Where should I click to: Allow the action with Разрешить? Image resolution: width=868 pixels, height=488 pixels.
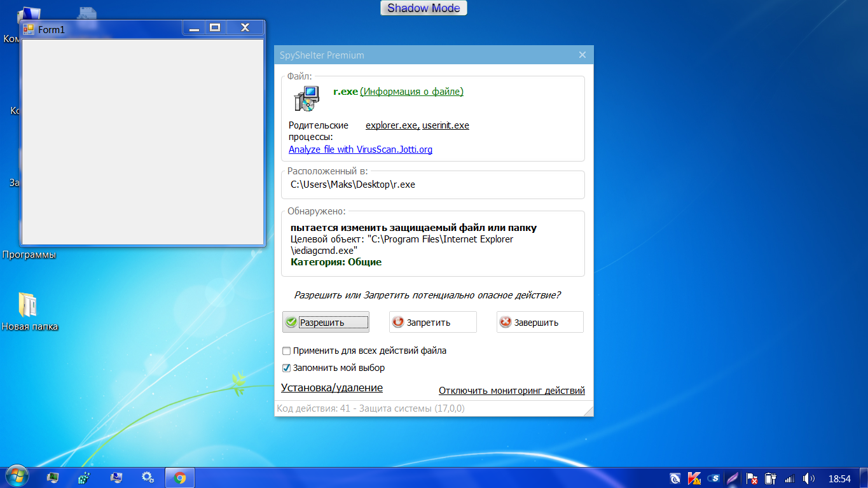coord(326,322)
